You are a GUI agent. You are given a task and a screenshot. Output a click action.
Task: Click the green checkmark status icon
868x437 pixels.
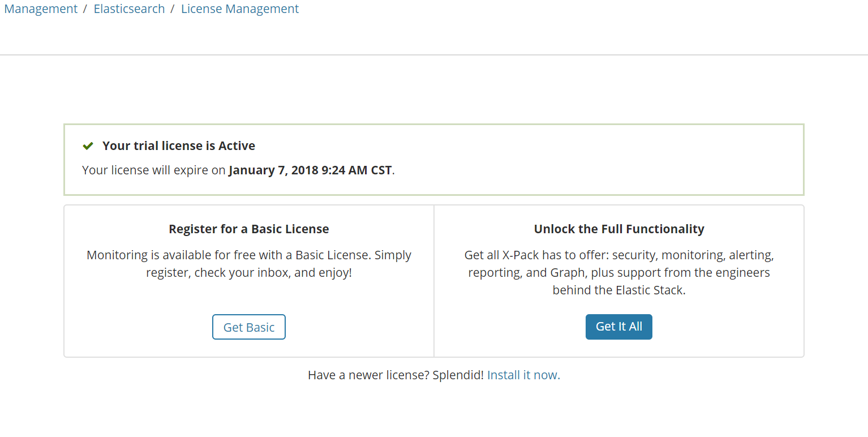click(x=88, y=146)
